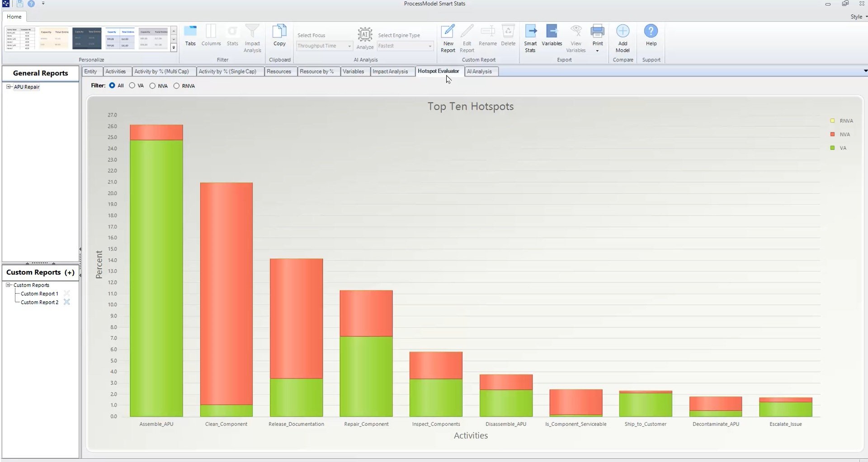This screenshot has width=868, height=462.
Task: Click the Clean_Component bar in chart
Action: (226, 299)
